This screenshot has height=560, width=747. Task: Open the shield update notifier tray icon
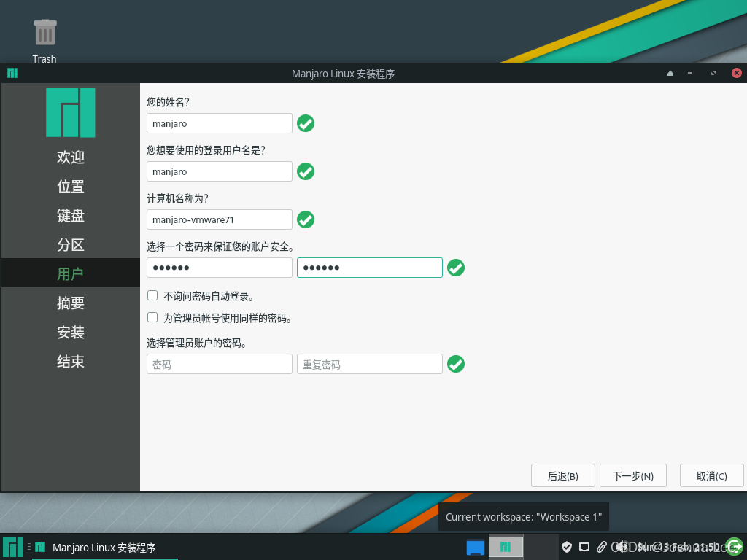click(x=566, y=547)
